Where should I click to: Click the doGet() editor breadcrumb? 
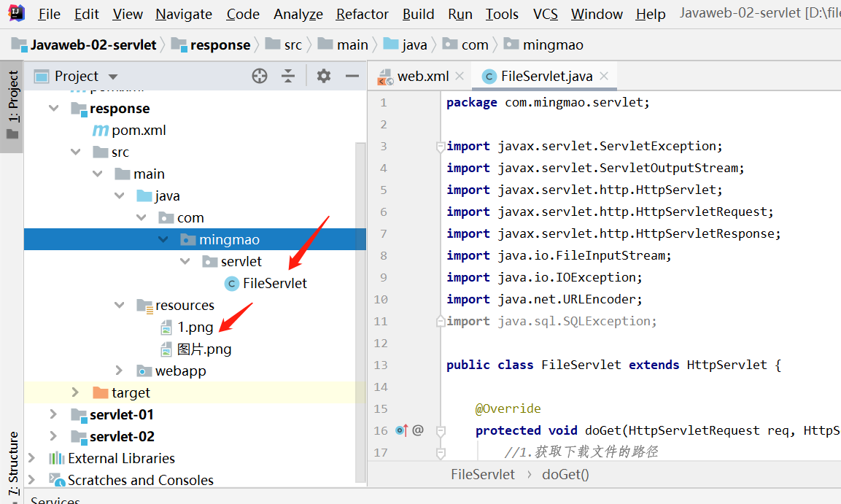pyautogui.click(x=565, y=475)
